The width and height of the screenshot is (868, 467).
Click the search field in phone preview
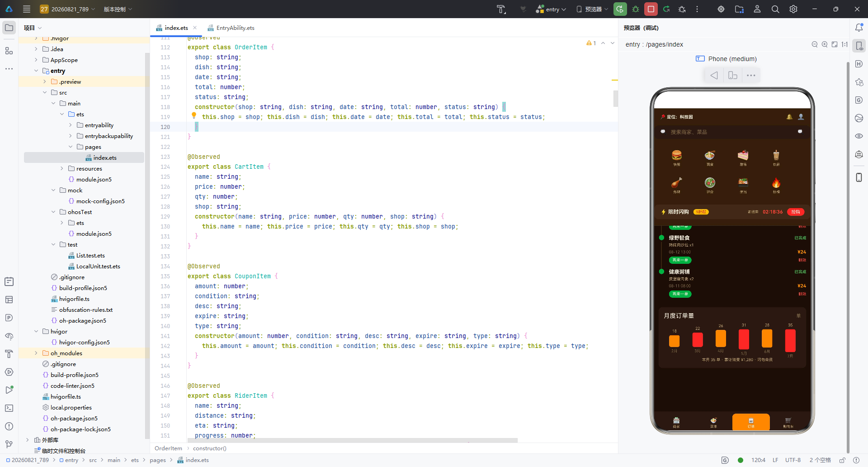pos(732,132)
